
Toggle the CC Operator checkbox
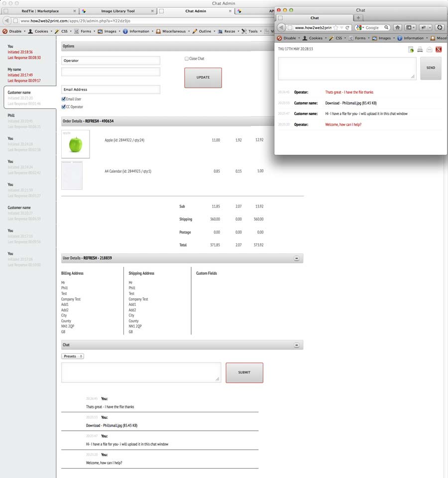point(63,107)
